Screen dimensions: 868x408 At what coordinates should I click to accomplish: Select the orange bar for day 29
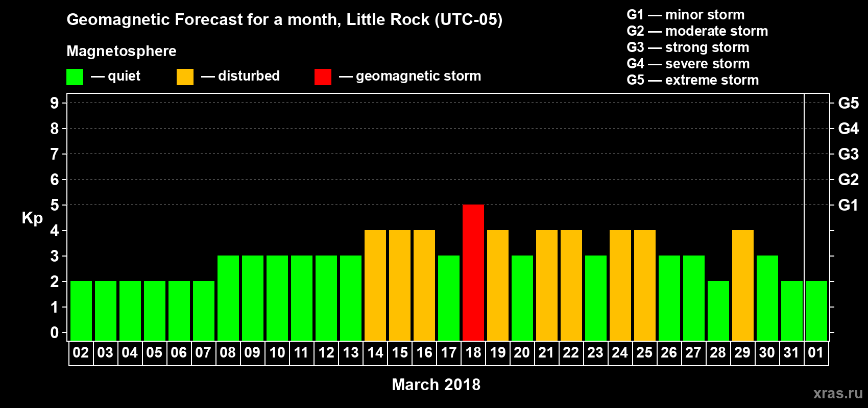743,285
